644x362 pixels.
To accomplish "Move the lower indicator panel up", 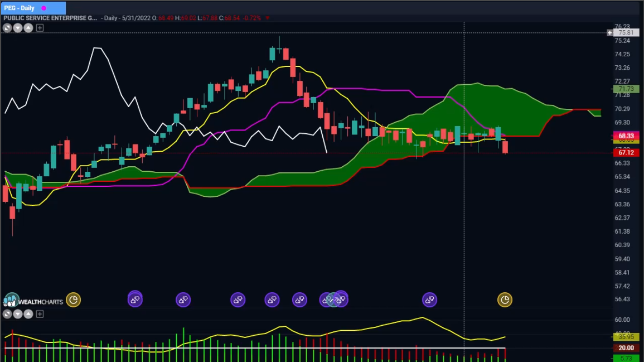I will pyautogui.click(x=28, y=315).
